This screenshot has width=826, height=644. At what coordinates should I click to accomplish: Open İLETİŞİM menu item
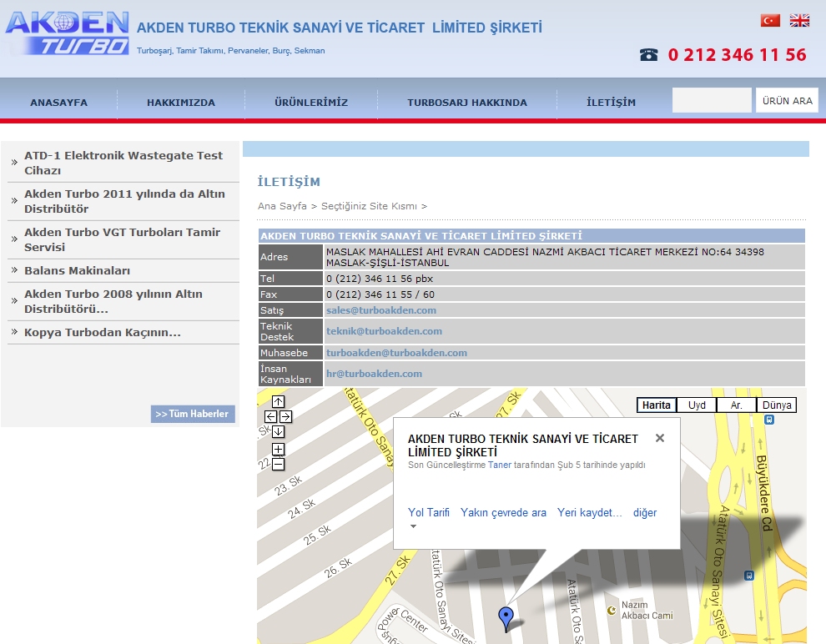point(611,102)
